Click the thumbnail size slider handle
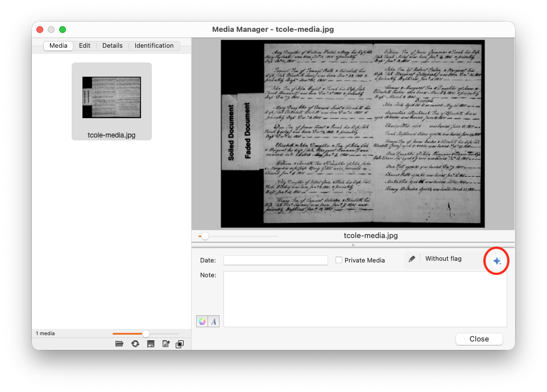This screenshot has height=392, width=547. click(x=146, y=333)
